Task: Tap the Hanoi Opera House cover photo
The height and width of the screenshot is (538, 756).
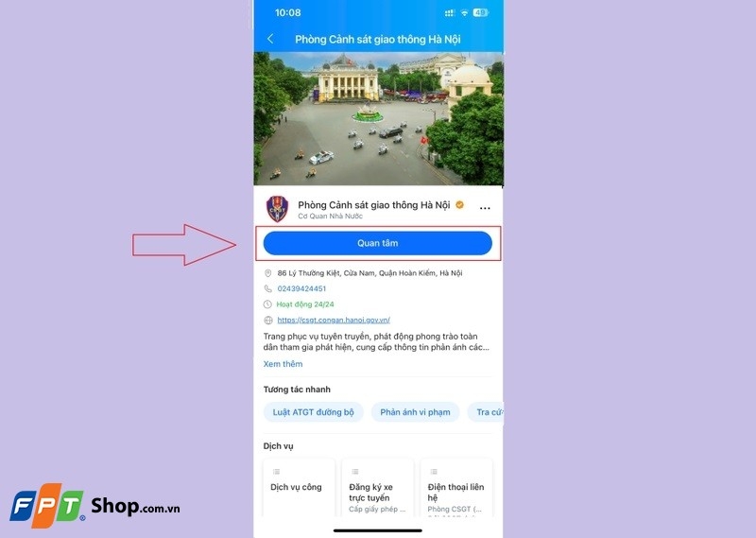Action: coord(379,119)
